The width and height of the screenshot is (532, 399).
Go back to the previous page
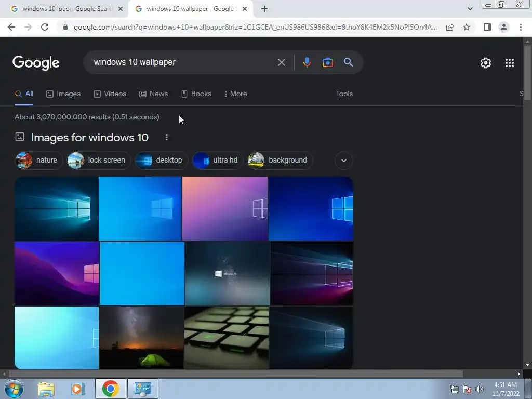click(11, 27)
